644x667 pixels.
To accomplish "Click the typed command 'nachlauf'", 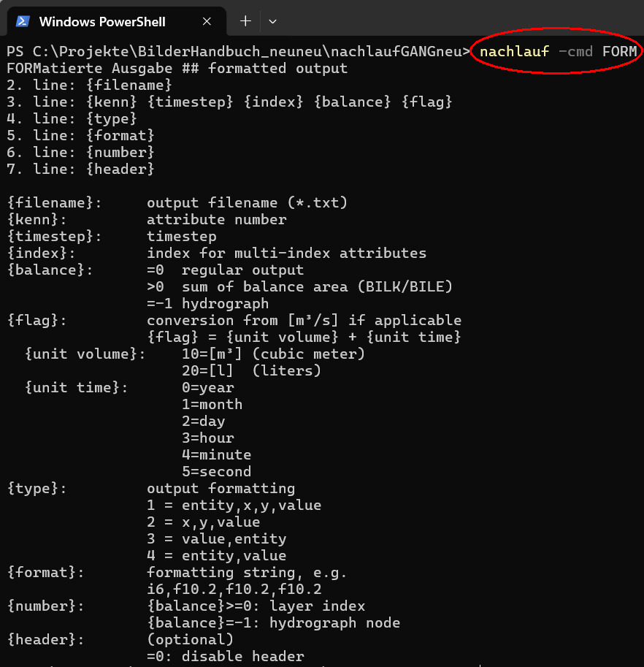I will [x=514, y=51].
